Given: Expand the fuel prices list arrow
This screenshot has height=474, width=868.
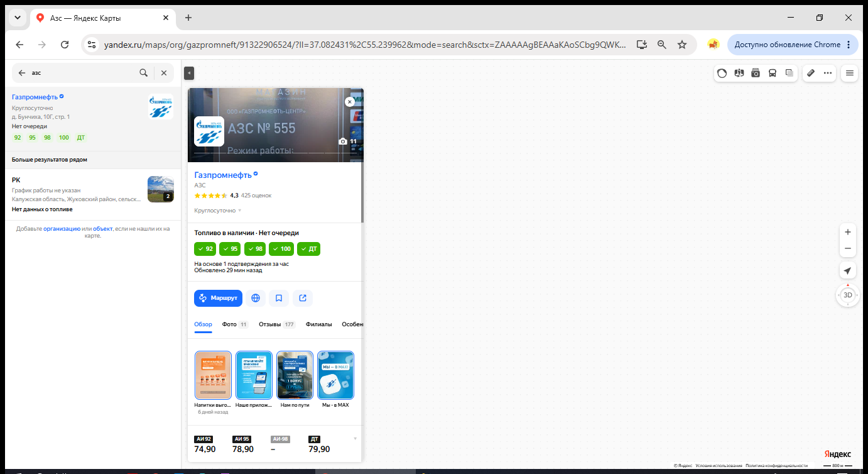Looking at the screenshot, I should (355, 438).
